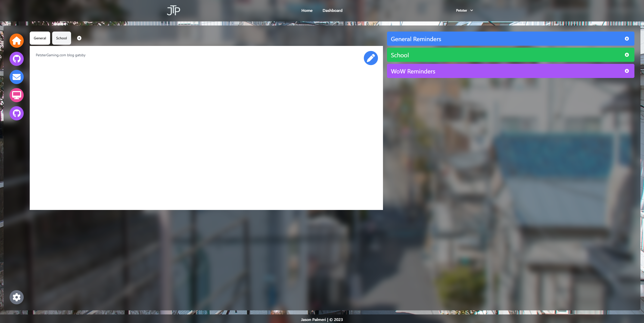The width and height of the screenshot is (644, 323).
Task: Click the monitor/desktop icon in sidebar
Action: (x=16, y=95)
